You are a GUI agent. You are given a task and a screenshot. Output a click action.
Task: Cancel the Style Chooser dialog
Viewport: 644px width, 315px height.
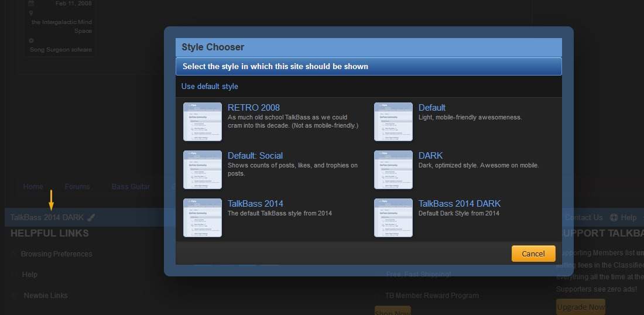tap(533, 254)
